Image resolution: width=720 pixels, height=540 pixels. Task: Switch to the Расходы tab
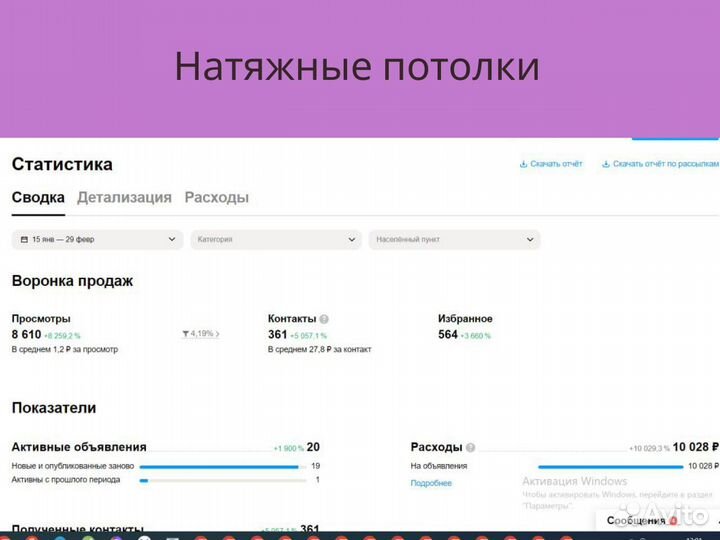pos(217,197)
